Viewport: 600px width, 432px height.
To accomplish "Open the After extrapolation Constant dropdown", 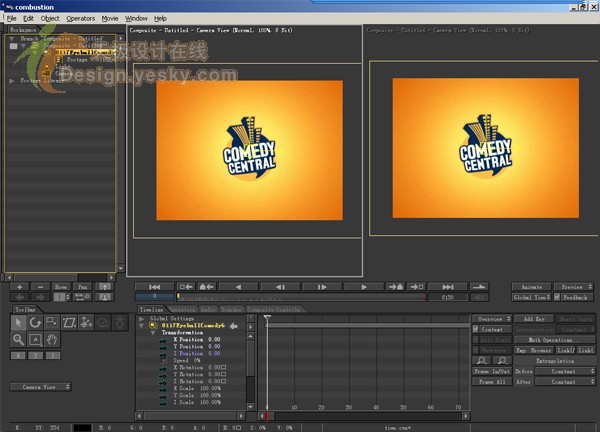I will 565,381.
